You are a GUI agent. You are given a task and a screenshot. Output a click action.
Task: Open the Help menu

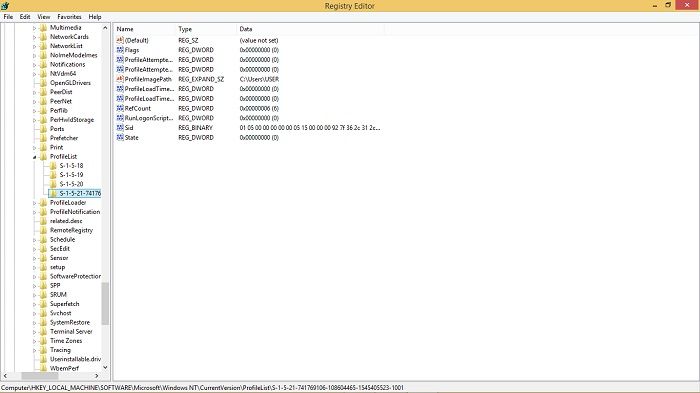pyautogui.click(x=95, y=17)
